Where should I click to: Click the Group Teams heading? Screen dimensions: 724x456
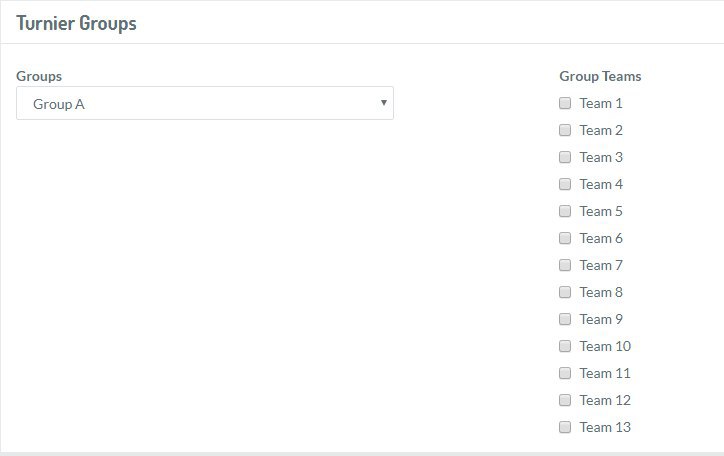[x=600, y=76]
